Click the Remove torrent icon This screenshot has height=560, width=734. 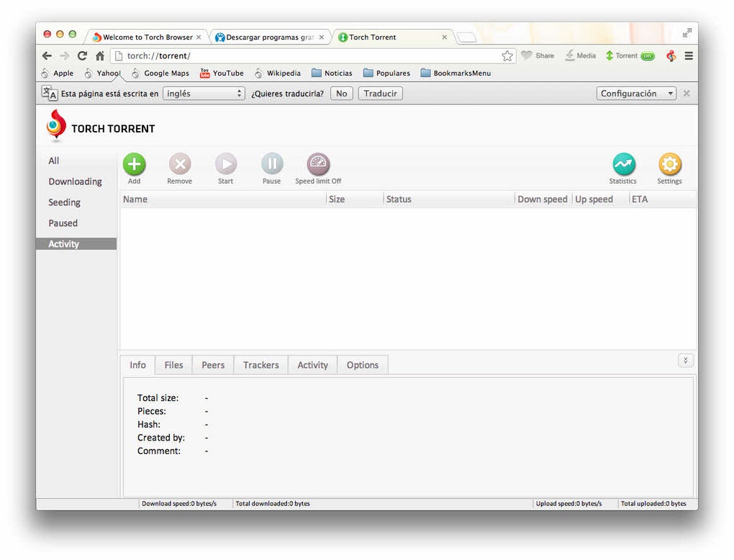[180, 164]
